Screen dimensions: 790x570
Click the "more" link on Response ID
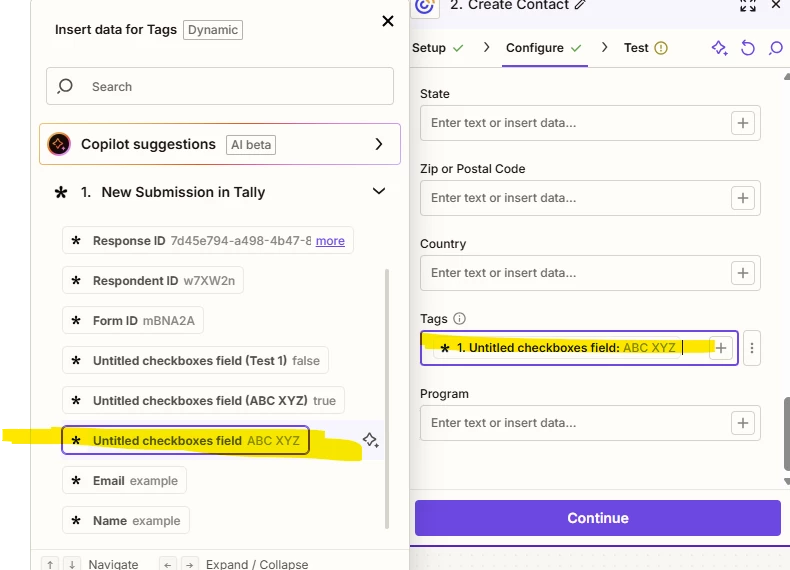(330, 241)
